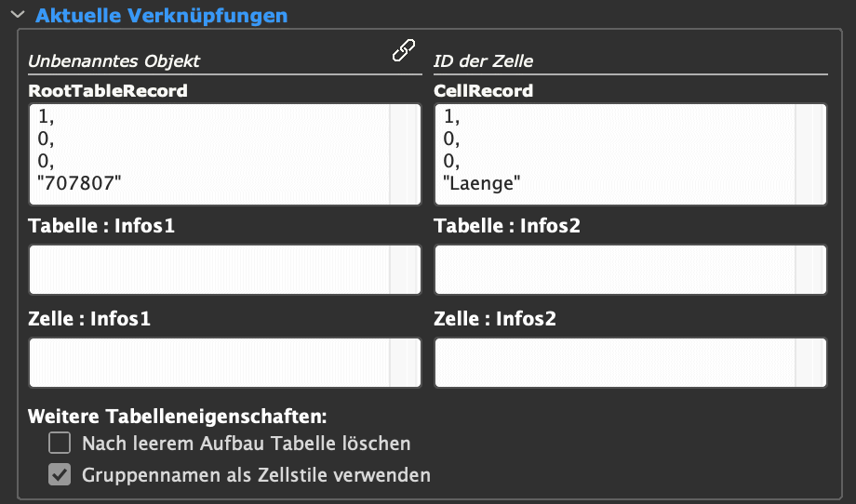856x504 pixels.
Task: Click the Aktuelle Verknüpfungen heading
Action: coord(162,15)
